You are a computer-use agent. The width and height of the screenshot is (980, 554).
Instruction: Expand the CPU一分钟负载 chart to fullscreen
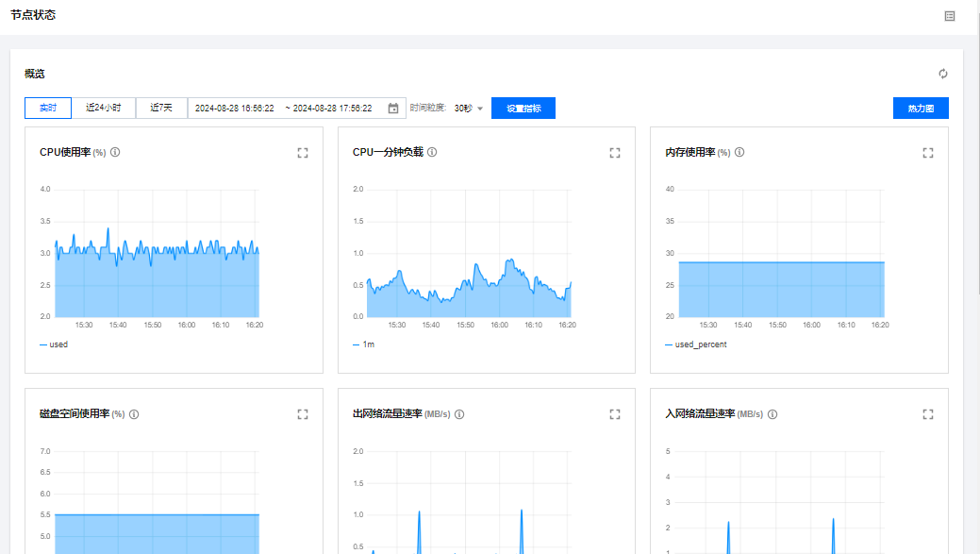click(x=615, y=153)
